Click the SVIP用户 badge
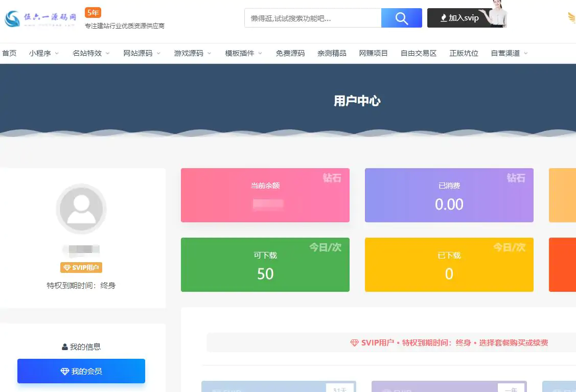Screen dimensions: 576x392 pyautogui.click(x=81, y=267)
